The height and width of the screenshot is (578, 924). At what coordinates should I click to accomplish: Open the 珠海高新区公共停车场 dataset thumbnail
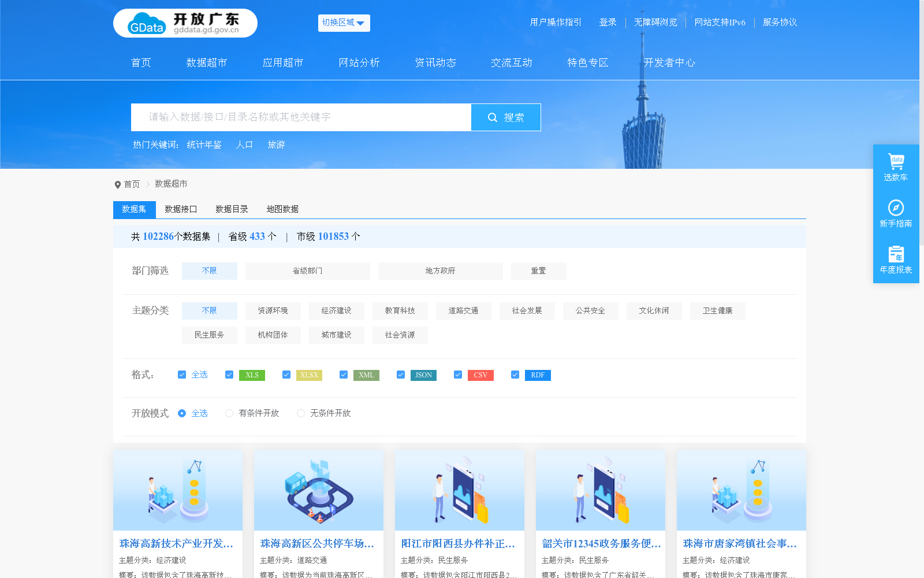(318, 490)
